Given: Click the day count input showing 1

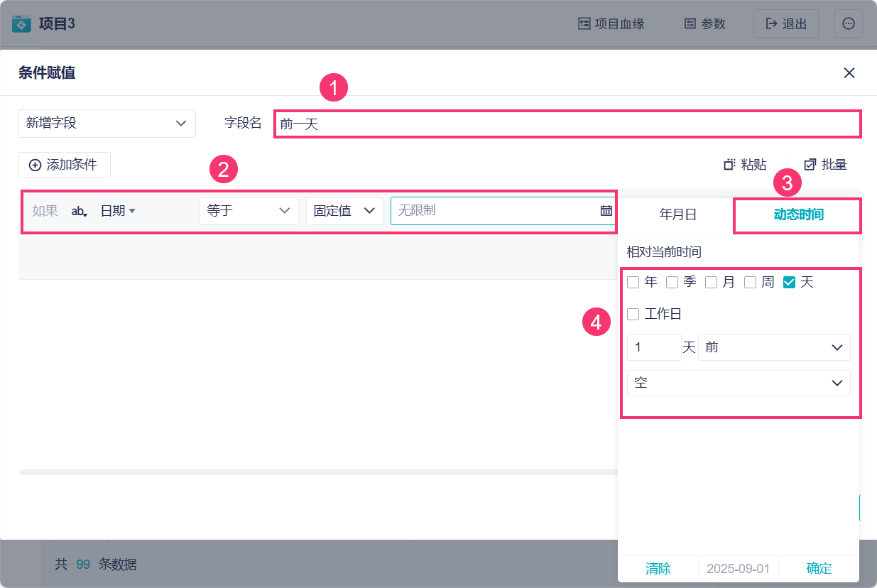Looking at the screenshot, I should tap(654, 347).
